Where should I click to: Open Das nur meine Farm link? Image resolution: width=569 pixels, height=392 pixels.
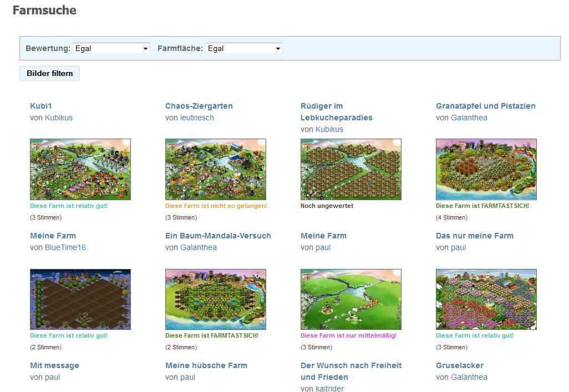475,236
